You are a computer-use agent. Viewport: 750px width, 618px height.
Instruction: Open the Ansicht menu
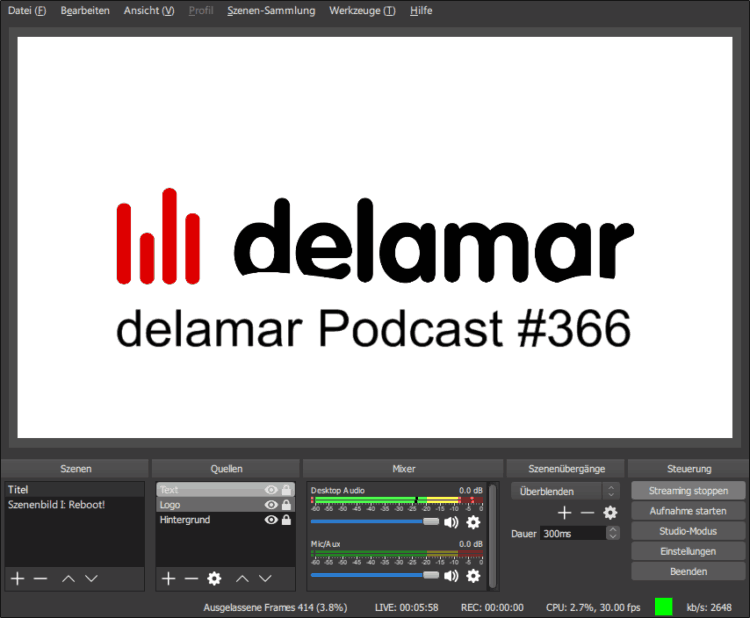pos(149,11)
